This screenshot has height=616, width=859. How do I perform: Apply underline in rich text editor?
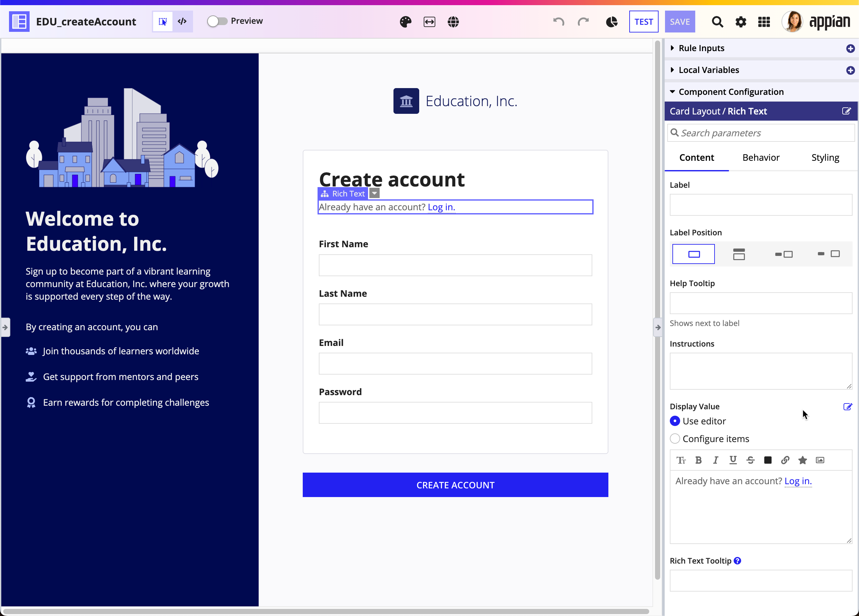pos(733,460)
